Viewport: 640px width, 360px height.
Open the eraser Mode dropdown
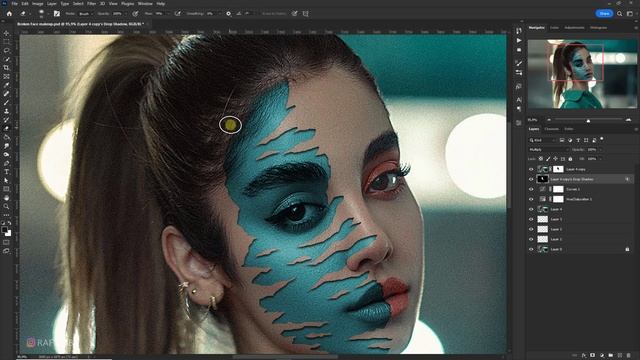point(85,13)
